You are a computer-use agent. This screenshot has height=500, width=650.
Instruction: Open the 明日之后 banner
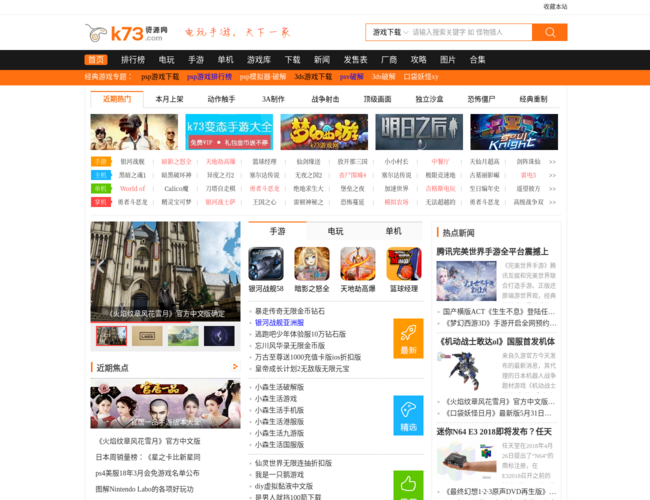pyautogui.click(x=419, y=132)
